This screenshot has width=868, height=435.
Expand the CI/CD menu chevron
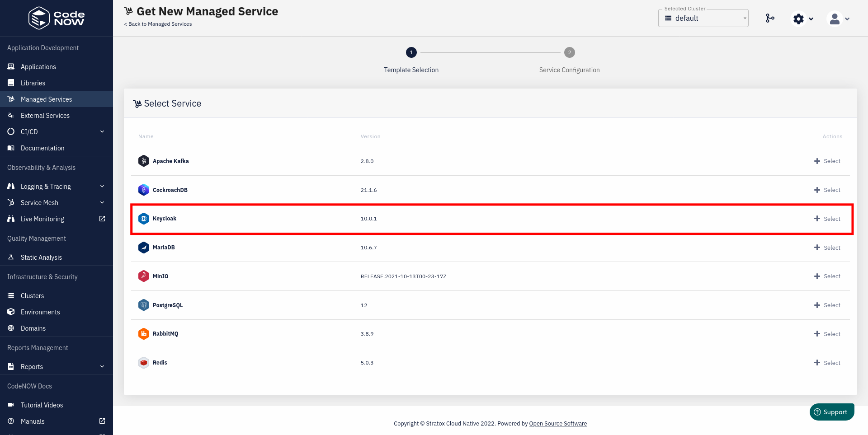[x=102, y=132]
